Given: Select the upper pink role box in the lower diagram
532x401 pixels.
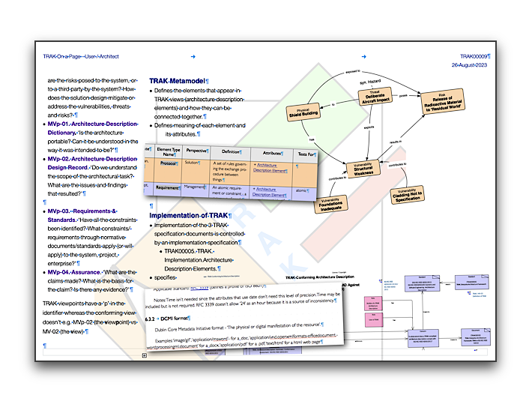Looking at the screenshot, I should 373,304.
